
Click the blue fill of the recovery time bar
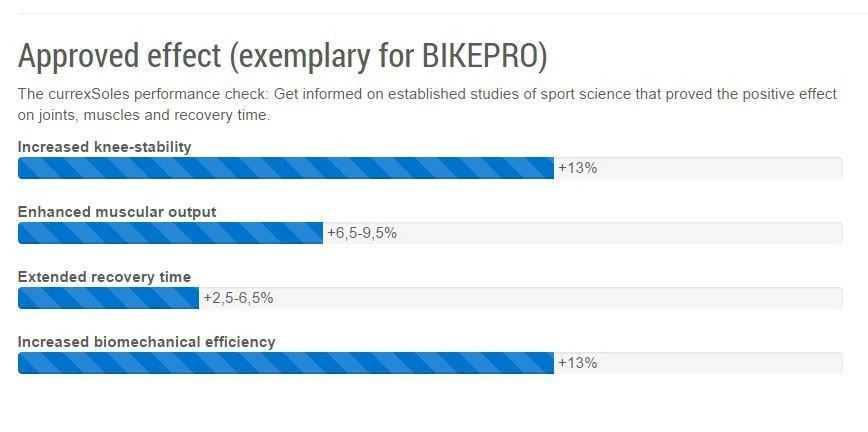pos(108,298)
